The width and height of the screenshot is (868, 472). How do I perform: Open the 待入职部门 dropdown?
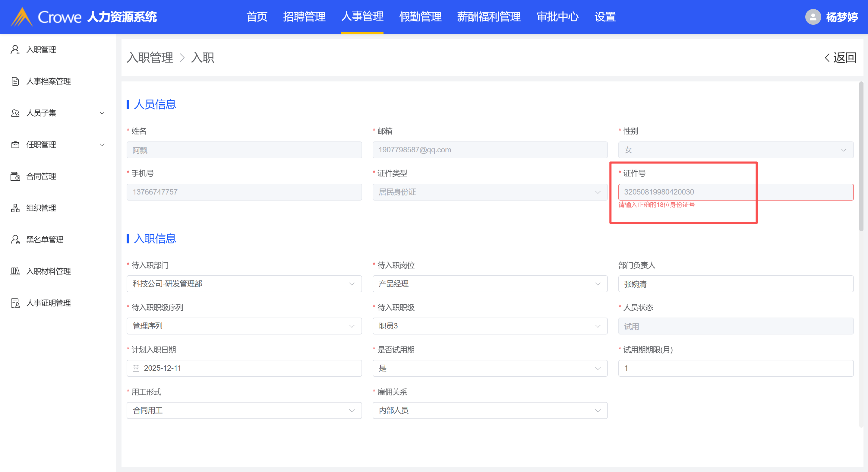pyautogui.click(x=244, y=284)
